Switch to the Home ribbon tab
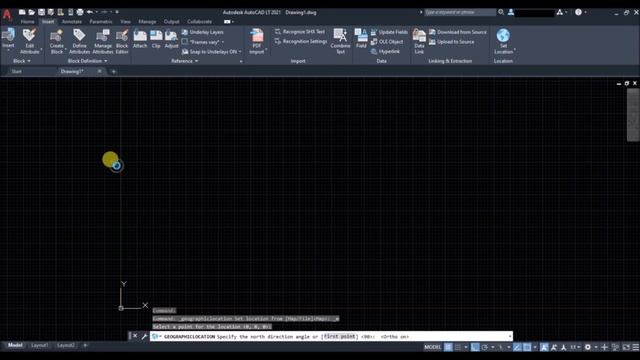Viewport: 640px width, 360px height. (x=27, y=22)
